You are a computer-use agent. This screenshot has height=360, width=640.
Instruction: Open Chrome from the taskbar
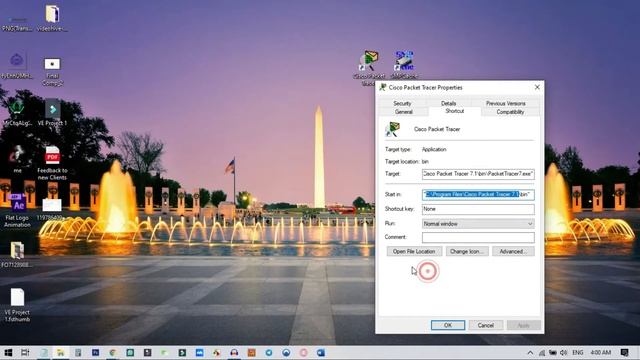click(113, 353)
